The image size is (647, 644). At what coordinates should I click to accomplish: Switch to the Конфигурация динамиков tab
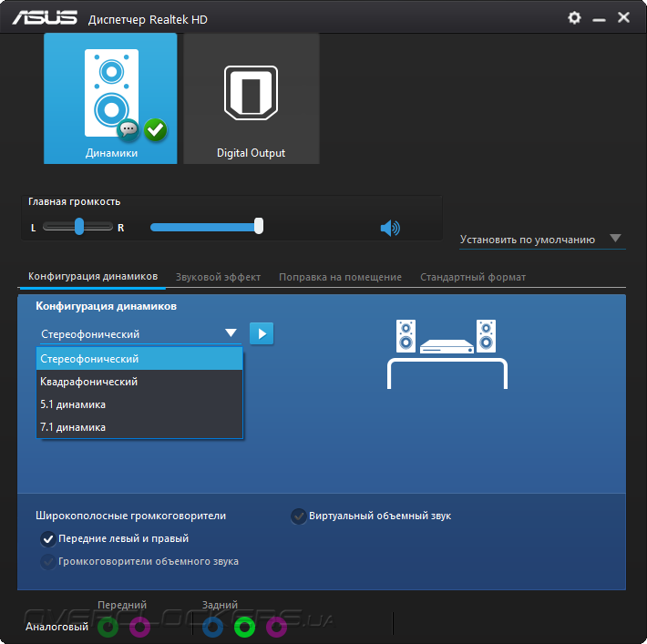tap(93, 276)
